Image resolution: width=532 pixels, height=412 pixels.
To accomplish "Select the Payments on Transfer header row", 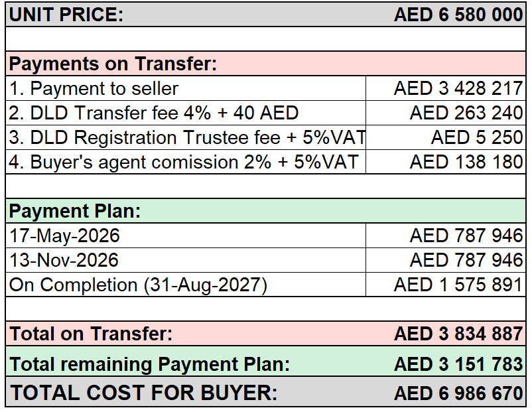I will [265, 64].
